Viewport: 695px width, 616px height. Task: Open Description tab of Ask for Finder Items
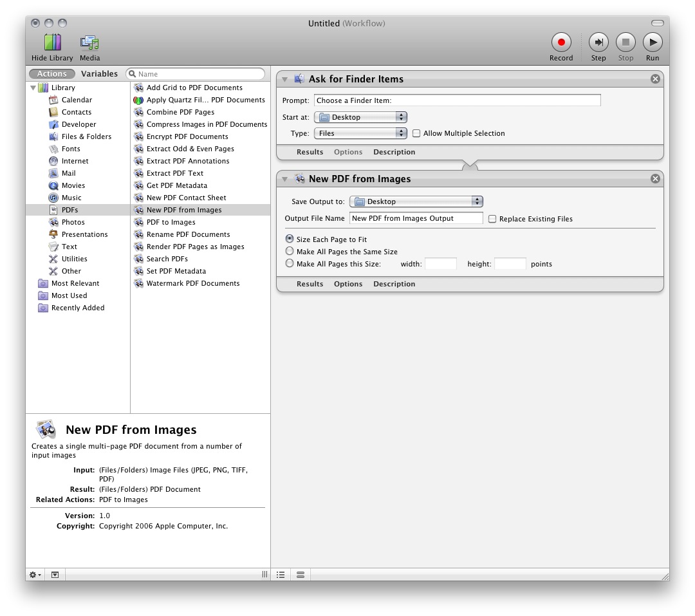[x=394, y=152]
